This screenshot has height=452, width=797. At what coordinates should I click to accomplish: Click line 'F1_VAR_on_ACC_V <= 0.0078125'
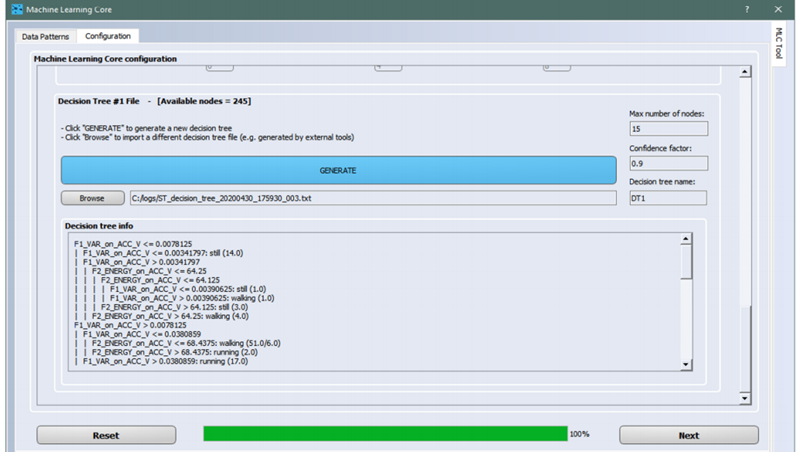pos(133,244)
